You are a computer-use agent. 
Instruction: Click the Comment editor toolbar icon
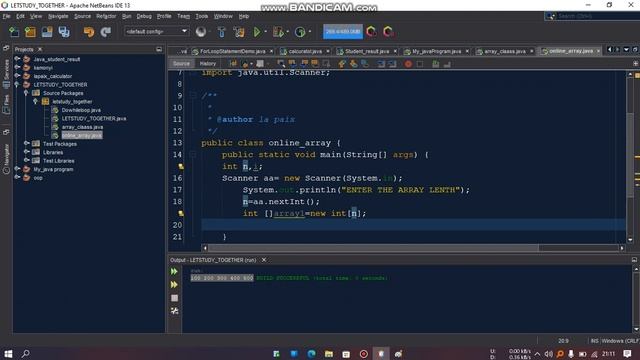coord(436,64)
